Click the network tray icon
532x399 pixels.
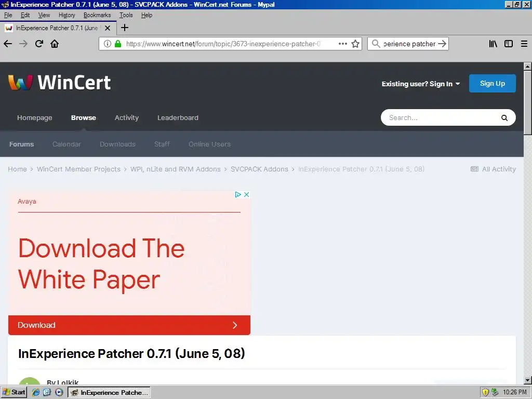pyautogui.click(x=495, y=392)
